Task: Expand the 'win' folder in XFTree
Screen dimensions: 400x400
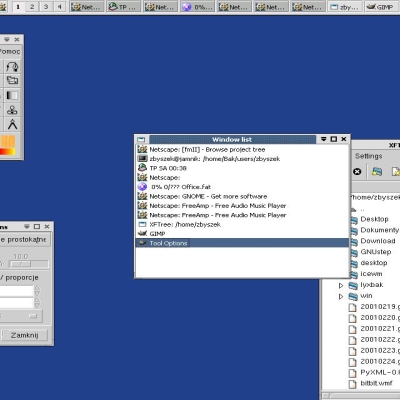Action: point(341,296)
